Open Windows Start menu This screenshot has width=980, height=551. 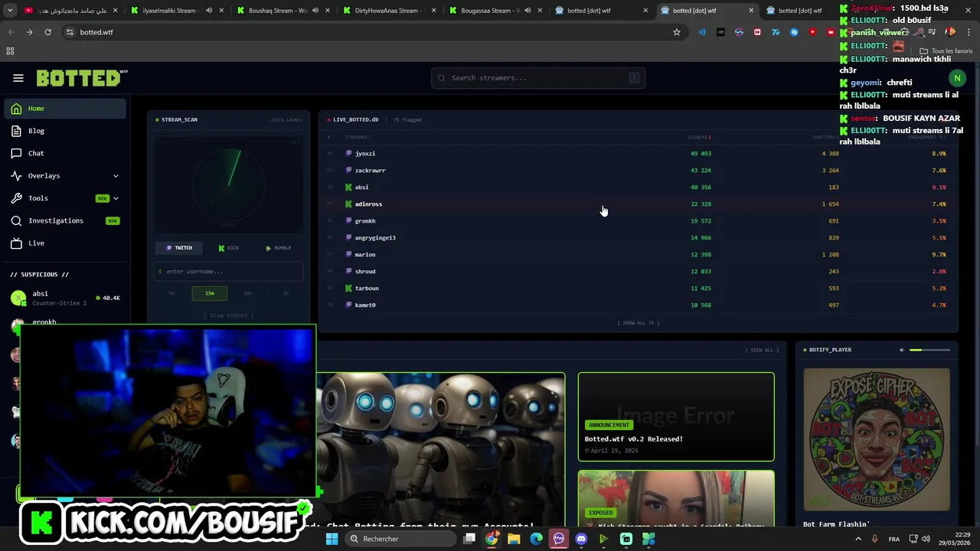point(332,539)
